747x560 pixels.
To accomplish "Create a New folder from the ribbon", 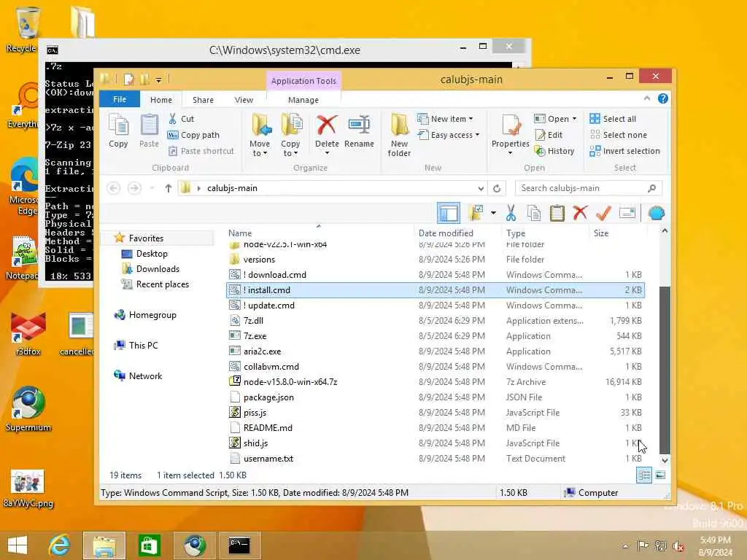I will 399,135.
